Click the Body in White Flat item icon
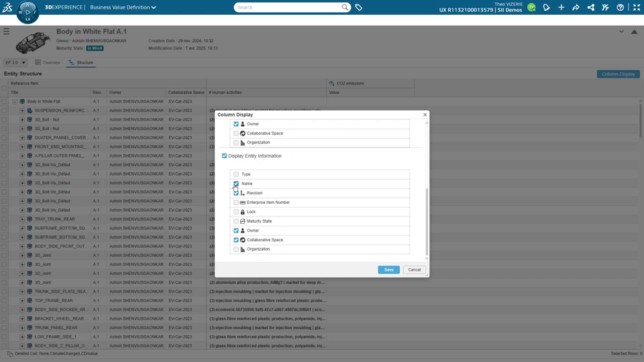 (22, 101)
